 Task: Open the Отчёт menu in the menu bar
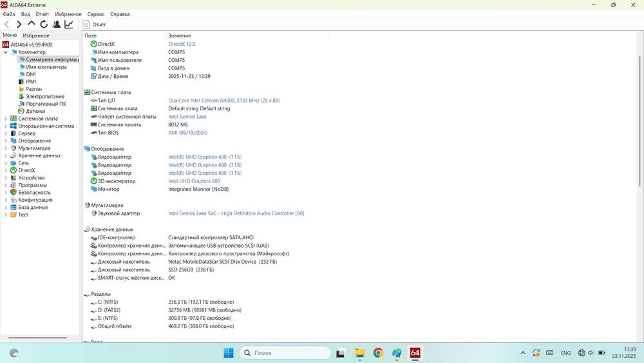[x=43, y=14]
